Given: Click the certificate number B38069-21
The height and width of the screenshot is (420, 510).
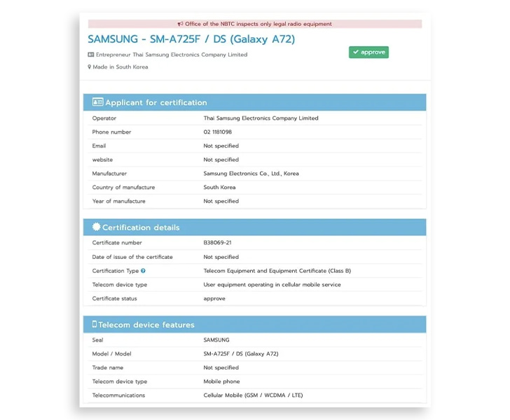Looking at the screenshot, I should (217, 242).
